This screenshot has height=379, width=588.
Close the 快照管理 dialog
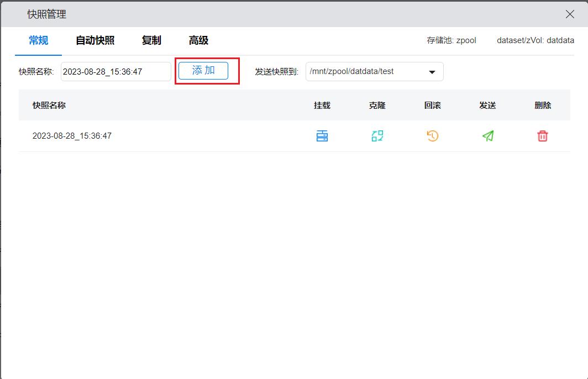point(570,14)
